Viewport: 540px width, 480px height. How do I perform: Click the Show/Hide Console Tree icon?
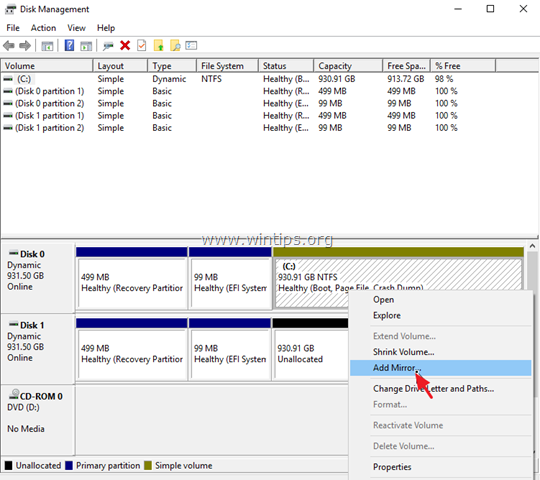click(x=47, y=46)
